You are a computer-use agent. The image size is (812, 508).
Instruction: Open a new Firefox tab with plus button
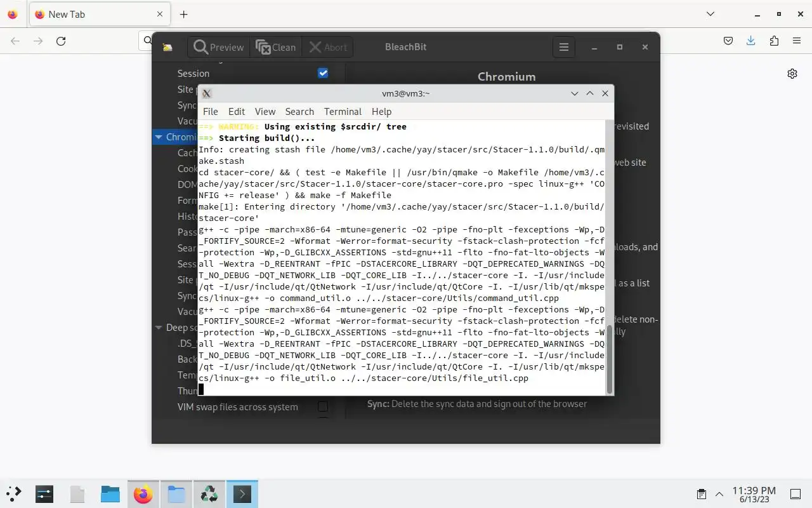pyautogui.click(x=183, y=14)
